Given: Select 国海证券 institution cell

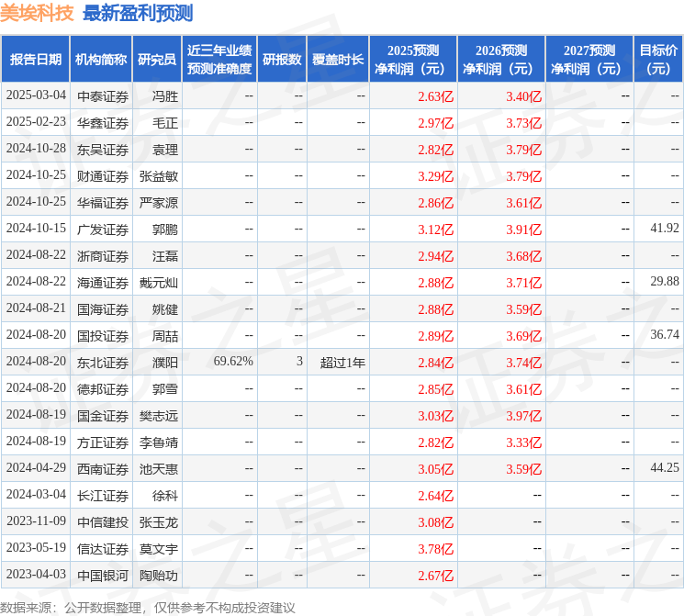Looking at the screenshot, I should click(103, 309).
